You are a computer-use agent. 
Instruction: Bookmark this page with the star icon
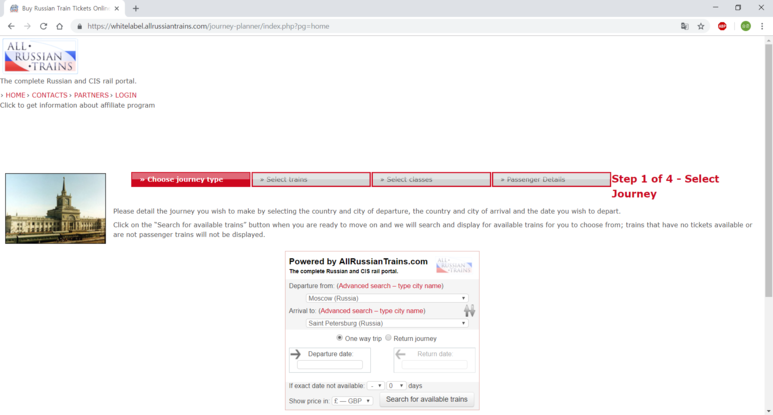[701, 26]
